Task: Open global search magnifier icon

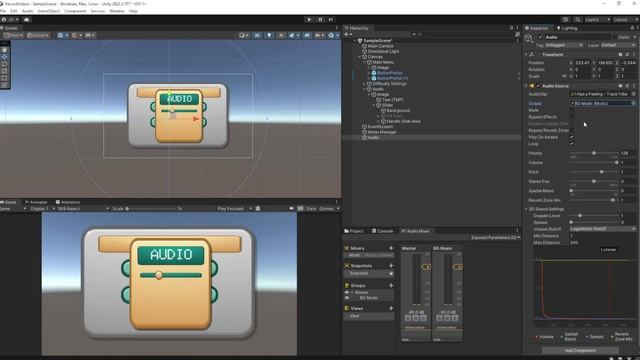Action: (578, 20)
